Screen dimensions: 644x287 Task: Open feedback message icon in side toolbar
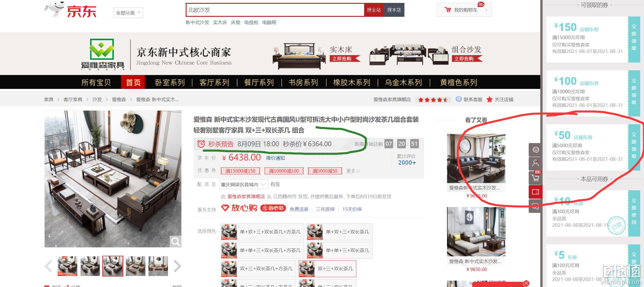pos(535,206)
